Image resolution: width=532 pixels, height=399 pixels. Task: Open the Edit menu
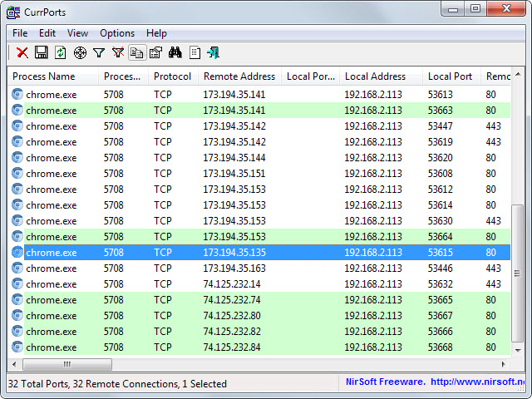coord(47,33)
